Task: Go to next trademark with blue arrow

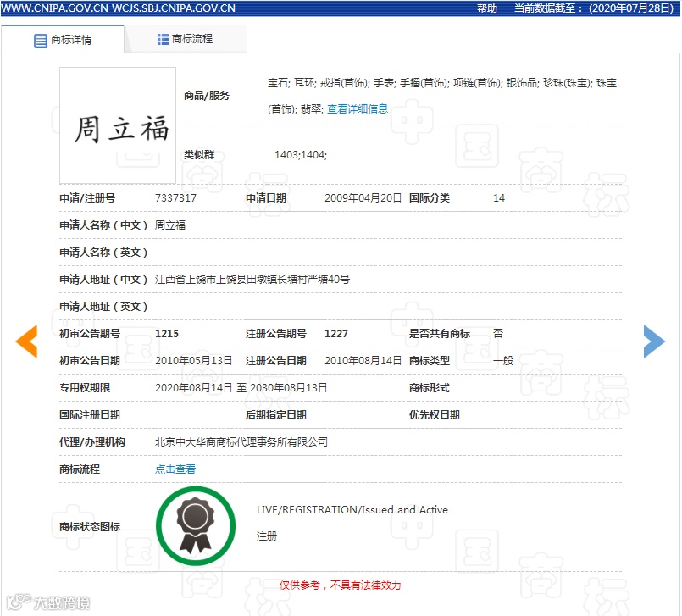Action: (x=654, y=341)
